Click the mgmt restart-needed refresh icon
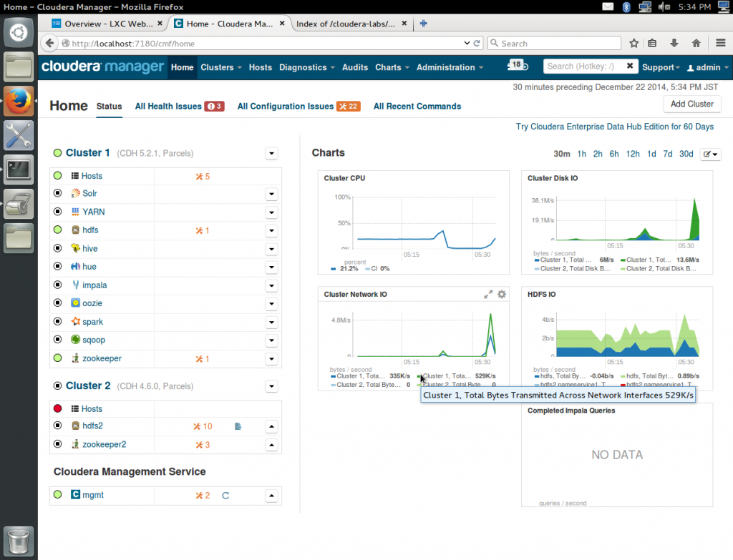The height and width of the screenshot is (560, 733). point(225,496)
